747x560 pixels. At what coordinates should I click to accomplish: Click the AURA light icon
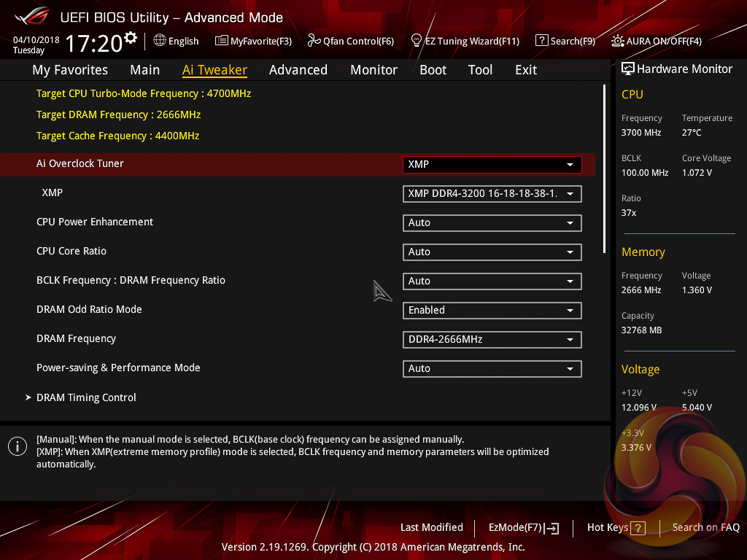tap(617, 41)
